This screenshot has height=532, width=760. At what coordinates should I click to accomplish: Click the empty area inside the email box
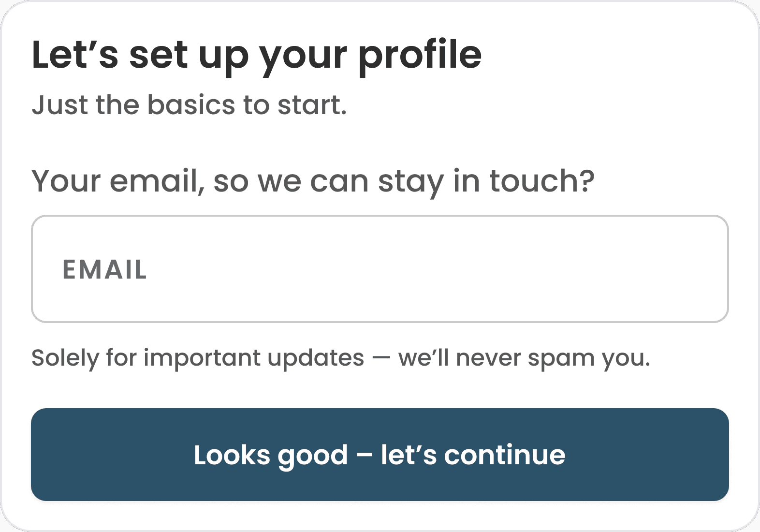[435, 269]
